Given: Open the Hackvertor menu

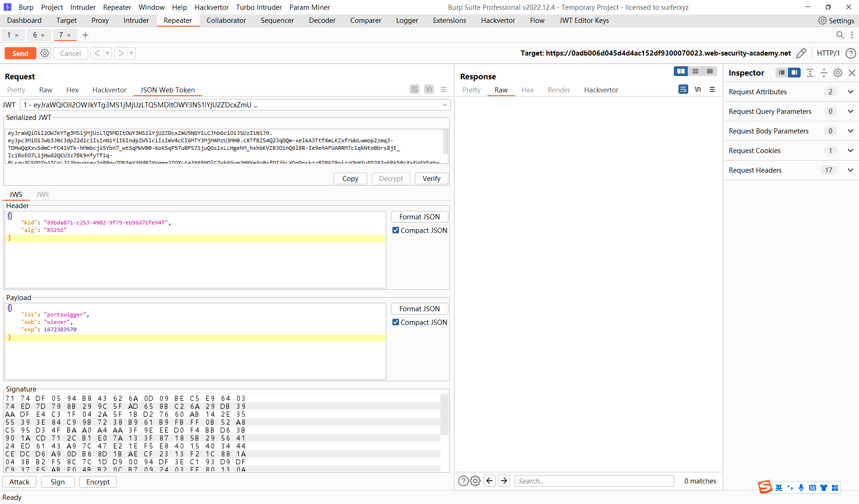Looking at the screenshot, I should (x=211, y=7).
